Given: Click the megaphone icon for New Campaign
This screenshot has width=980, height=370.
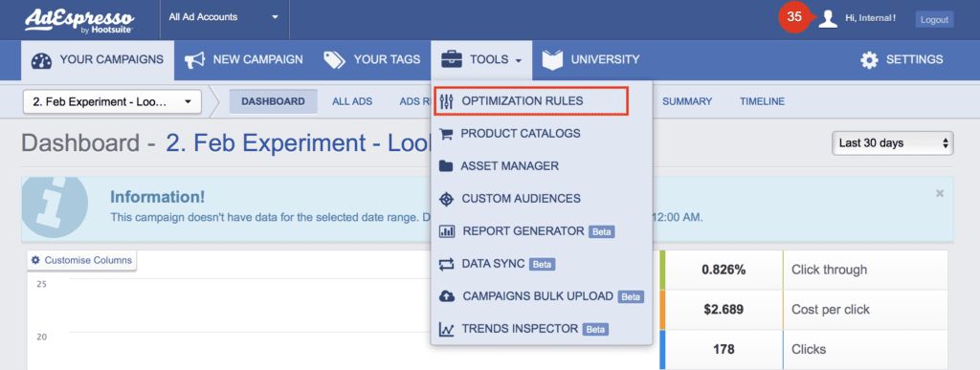Looking at the screenshot, I should pos(195,60).
